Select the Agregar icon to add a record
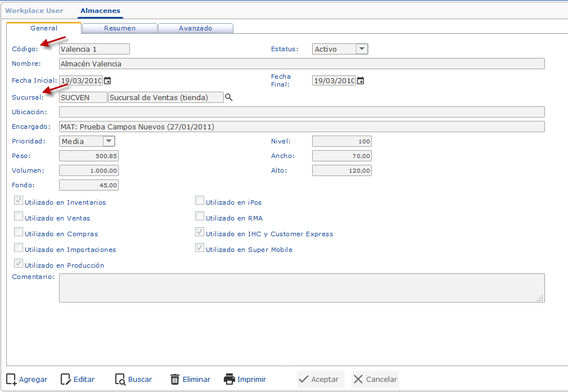The image size is (568, 392). [11, 379]
